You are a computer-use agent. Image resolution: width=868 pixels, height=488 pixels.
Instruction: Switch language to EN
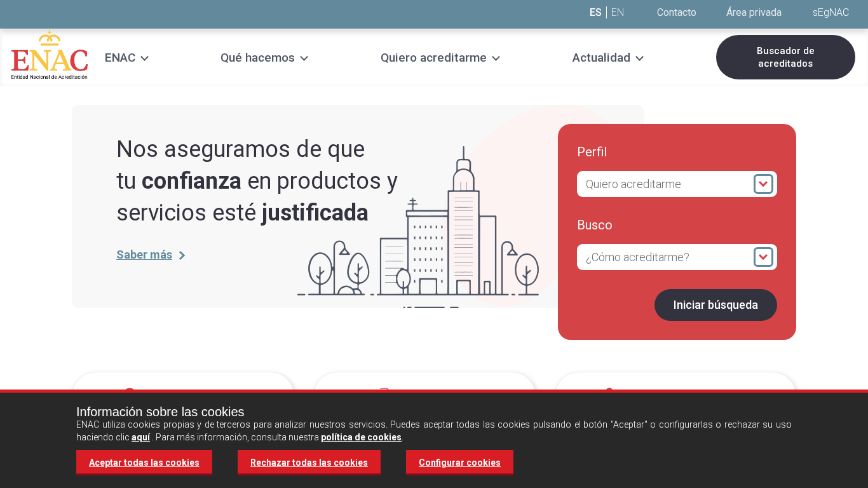(x=618, y=12)
